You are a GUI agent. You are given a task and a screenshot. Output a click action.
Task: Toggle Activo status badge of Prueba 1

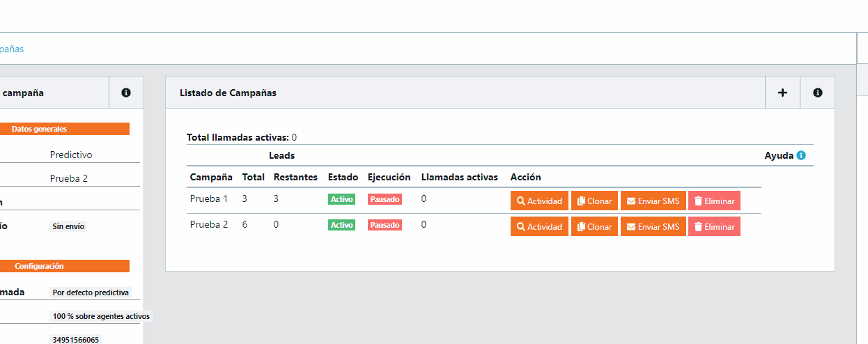pyautogui.click(x=341, y=199)
